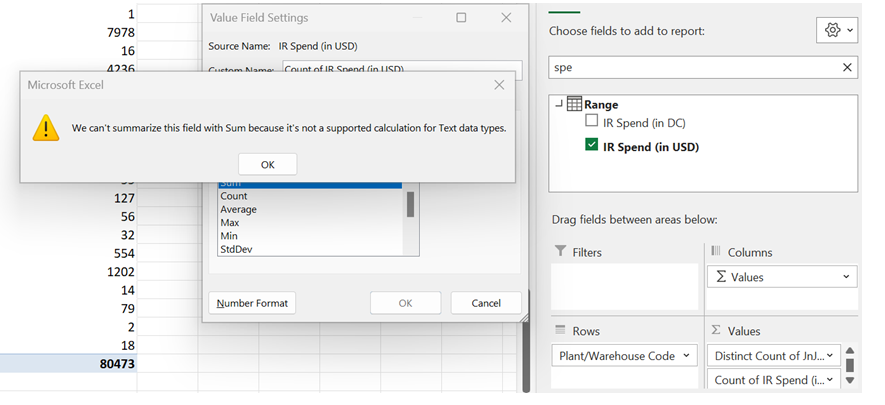885x405 pixels.
Task: Select the cell with value 1202
Action: [68, 272]
